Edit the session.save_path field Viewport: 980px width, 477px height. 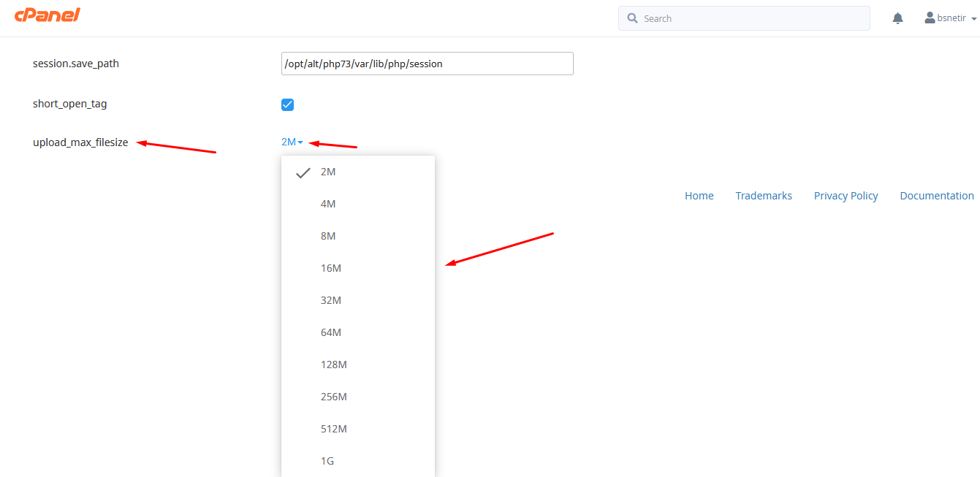click(428, 64)
